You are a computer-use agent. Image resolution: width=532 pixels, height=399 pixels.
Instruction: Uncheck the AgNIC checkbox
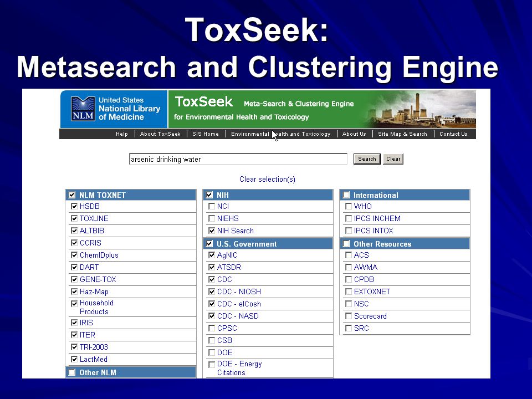[x=212, y=255]
